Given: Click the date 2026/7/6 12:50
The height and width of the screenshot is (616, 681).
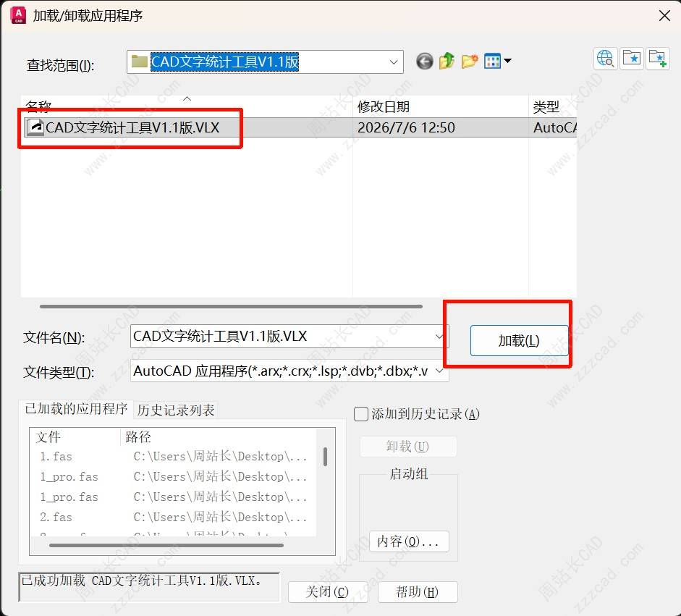Looking at the screenshot, I should coord(406,127).
